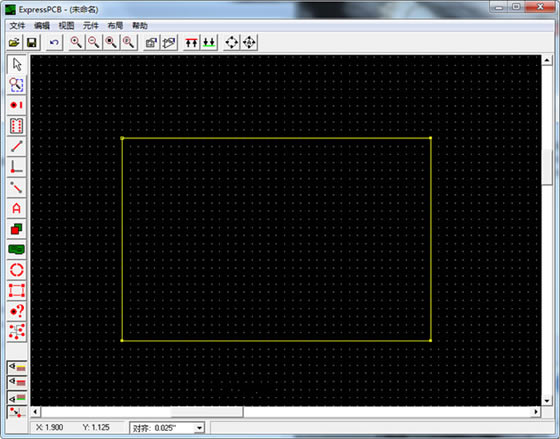Toggle the bottom copper layer button
Viewport: 560px width, 439px height.
17,398
